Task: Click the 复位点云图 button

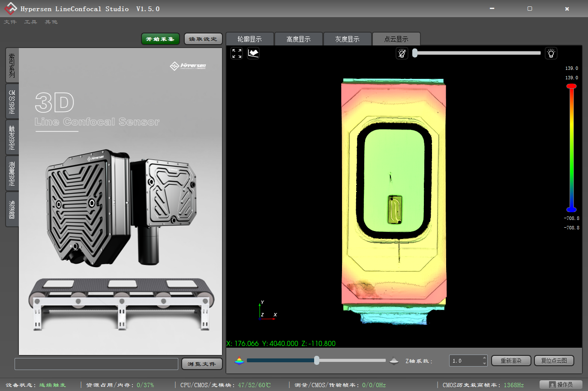Action: [x=554, y=361]
